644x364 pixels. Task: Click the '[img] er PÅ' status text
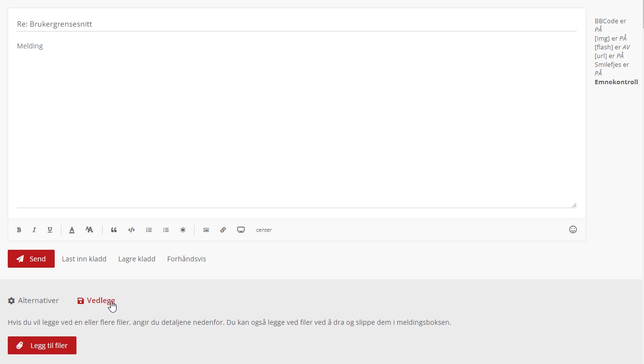(x=611, y=38)
